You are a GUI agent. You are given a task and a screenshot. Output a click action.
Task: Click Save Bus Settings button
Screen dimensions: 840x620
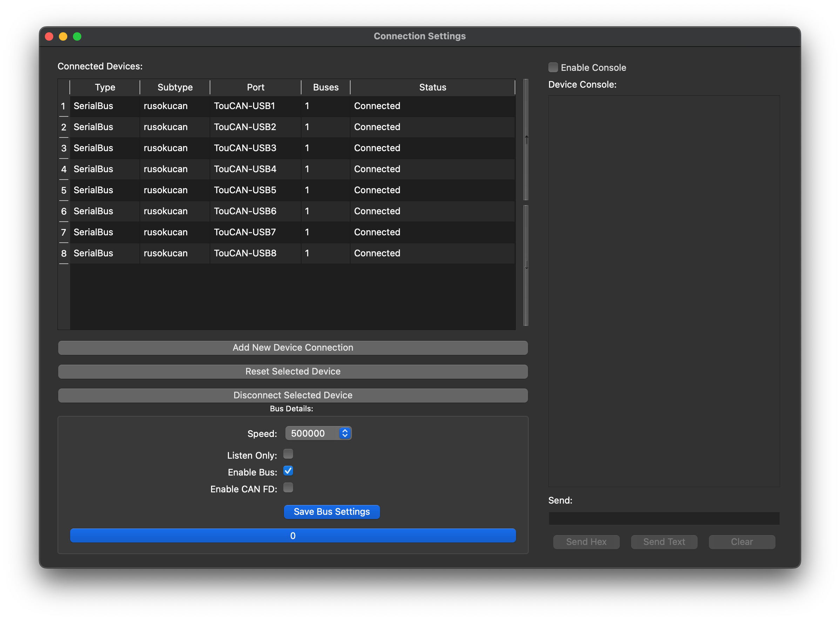point(332,512)
